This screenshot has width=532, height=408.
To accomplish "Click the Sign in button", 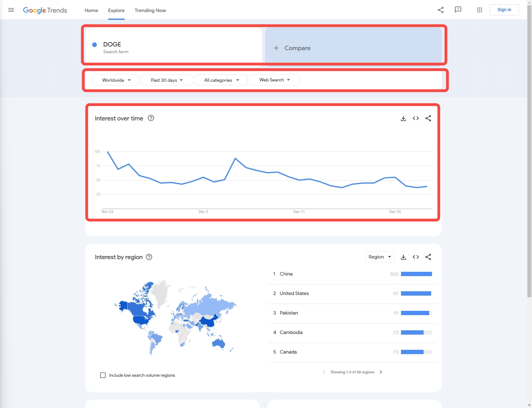I will pos(504,10).
